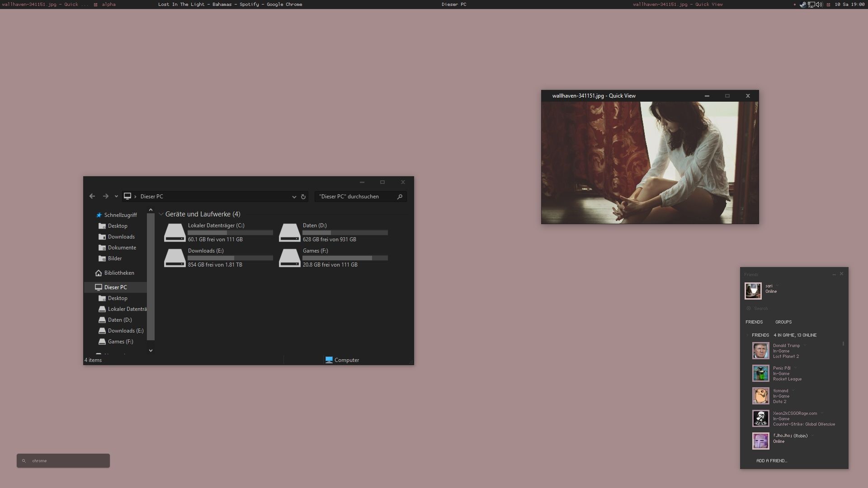Click sari's avatar thumbnail in the Friends window
The image size is (868, 488).
coord(753,291)
